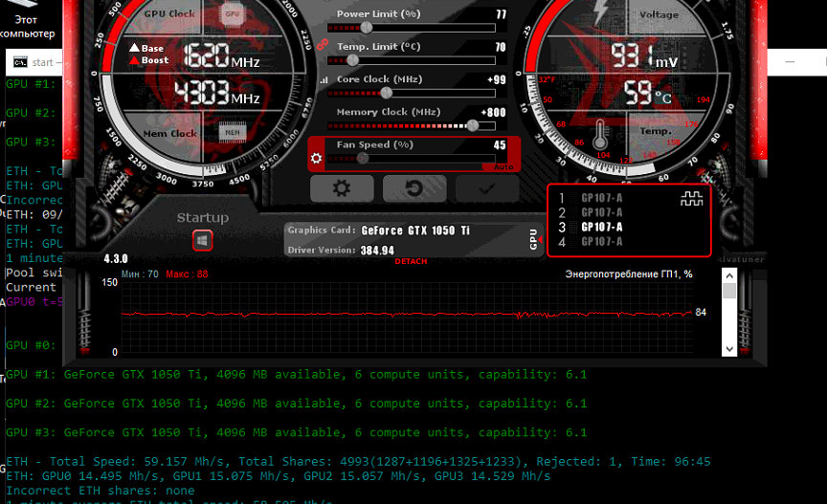
Task: Click the thermometer icon in the temp gauge
Action: [x=600, y=135]
